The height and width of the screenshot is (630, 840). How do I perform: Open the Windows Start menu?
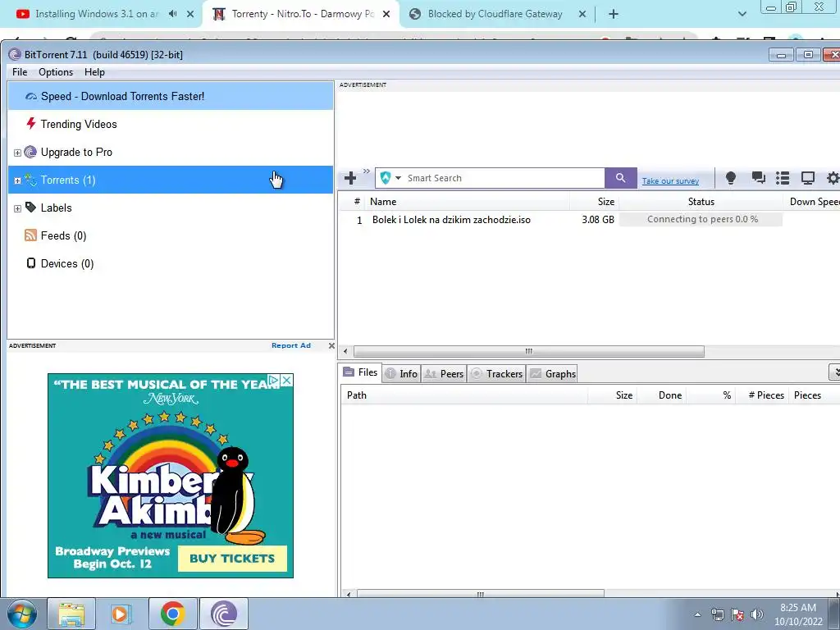pos(21,614)
